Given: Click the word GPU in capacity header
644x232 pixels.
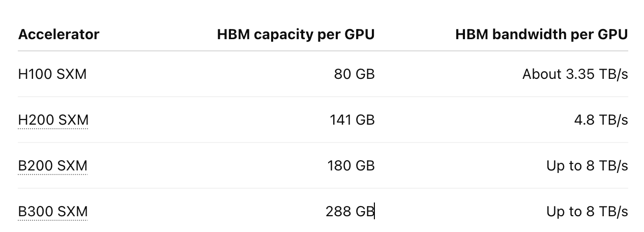Looking at the screenshot, I should pyautogui.click(x=360, y=35).
